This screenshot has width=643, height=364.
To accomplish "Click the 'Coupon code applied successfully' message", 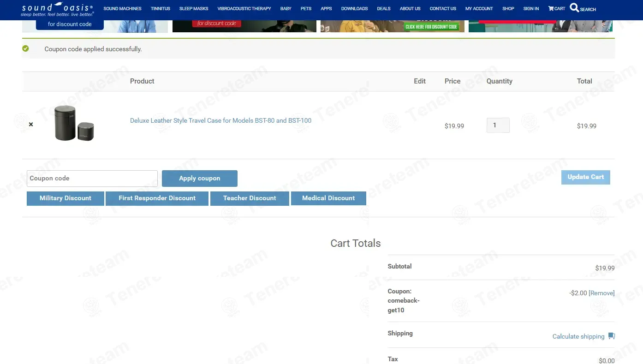I will point(93,49).
